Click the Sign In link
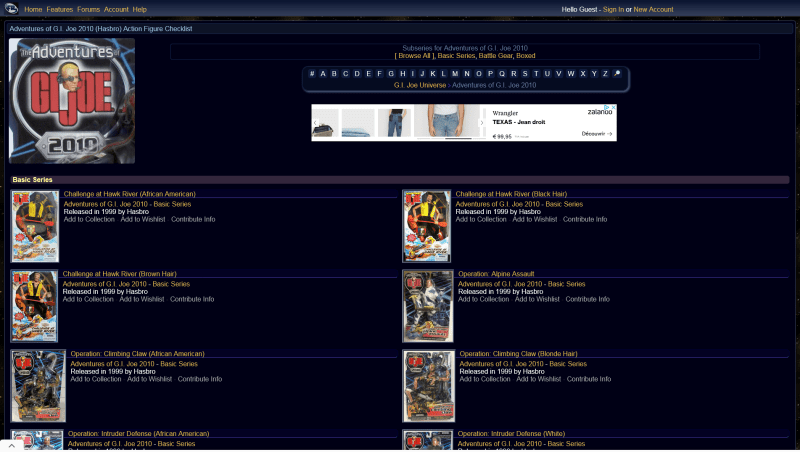This screenshot has height=452, width=800. [x=613, y=9]
